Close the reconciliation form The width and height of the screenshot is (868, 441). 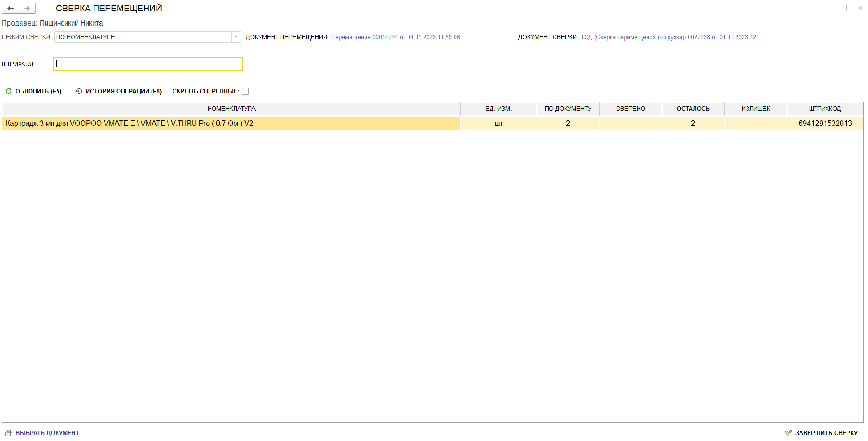(x=860, y=8)
